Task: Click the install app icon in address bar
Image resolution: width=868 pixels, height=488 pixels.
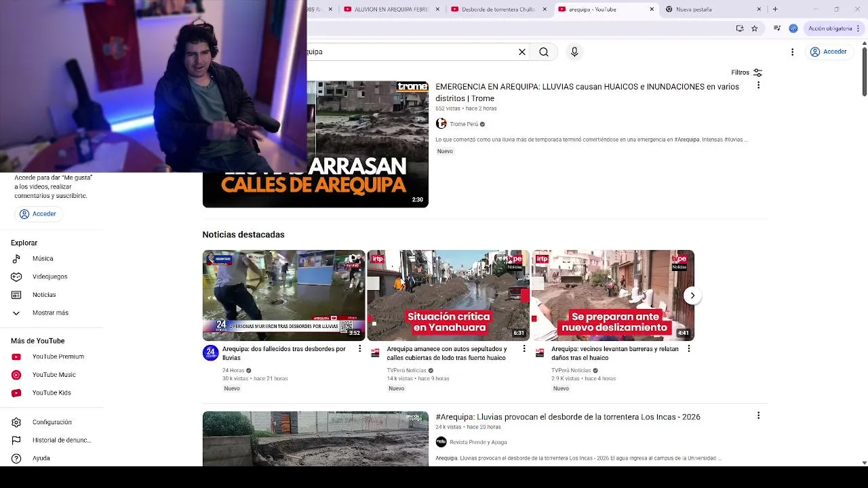Action: tap(740, 28)
